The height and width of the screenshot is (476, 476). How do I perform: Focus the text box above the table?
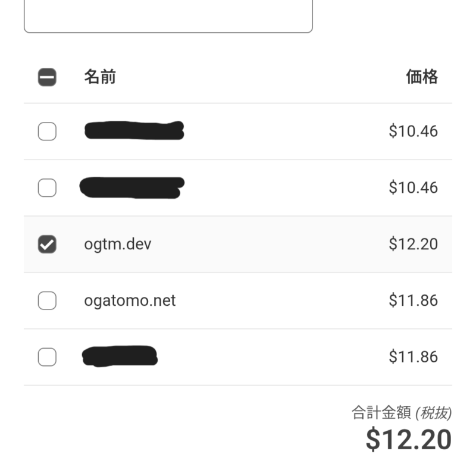(x=168, y=15)
